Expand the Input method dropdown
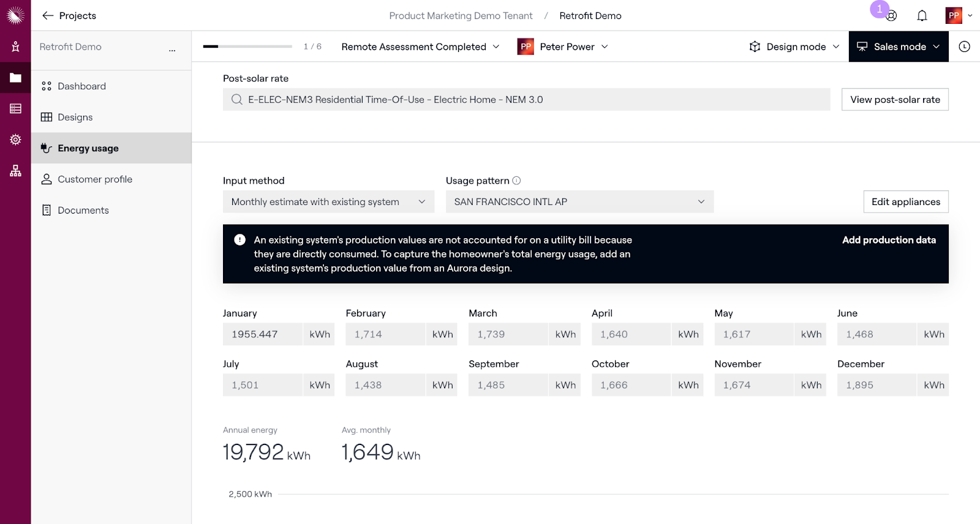 click(328, 202)
